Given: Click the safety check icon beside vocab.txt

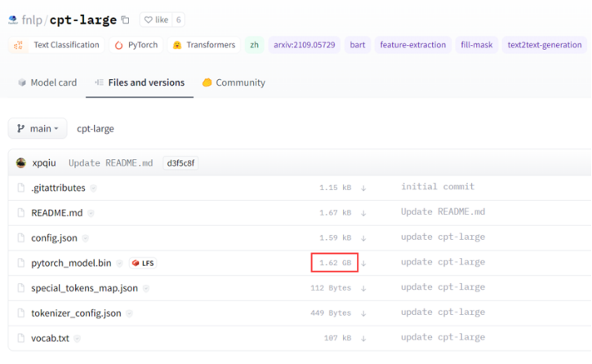Looking at the screenshot, I should (x=77, y=339).
